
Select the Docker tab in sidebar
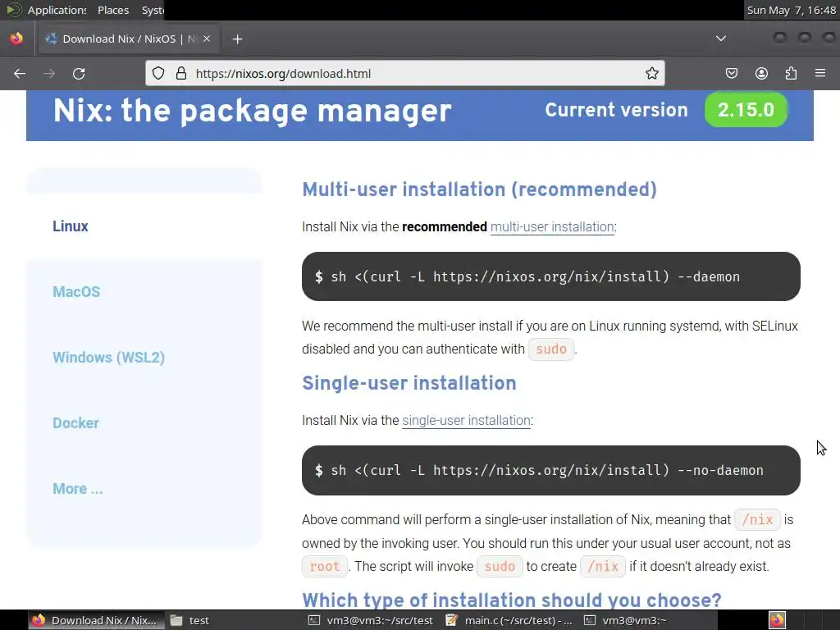point(75,423)
